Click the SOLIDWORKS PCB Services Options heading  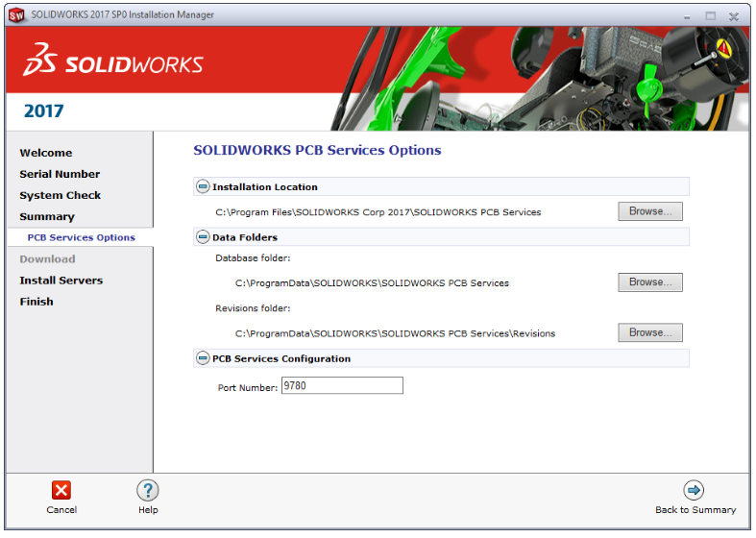[317, 150]
